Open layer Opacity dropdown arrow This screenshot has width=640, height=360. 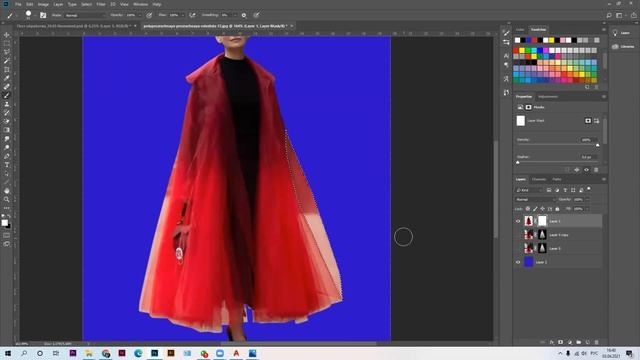pos(587,200)
